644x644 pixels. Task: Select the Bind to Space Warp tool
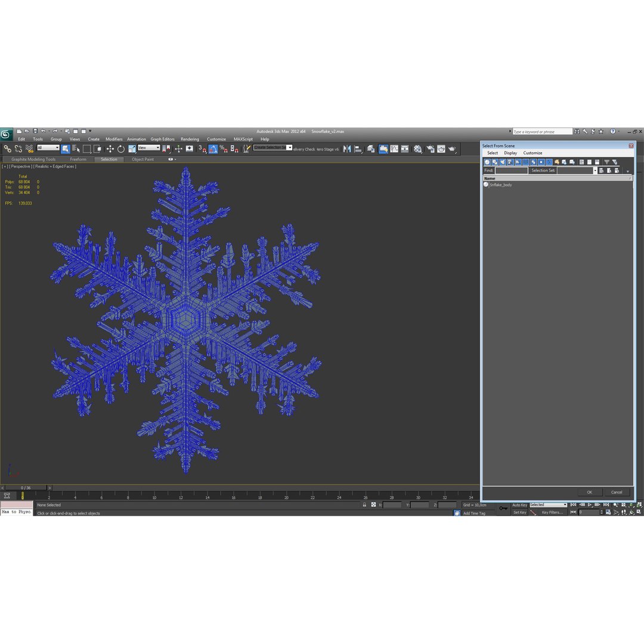click(29, 148)
